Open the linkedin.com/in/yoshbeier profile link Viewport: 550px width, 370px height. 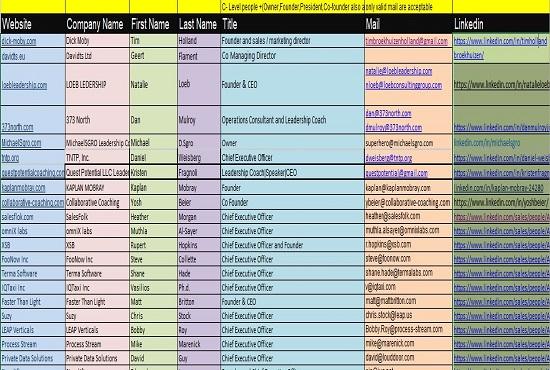click(x=501, y=202)
